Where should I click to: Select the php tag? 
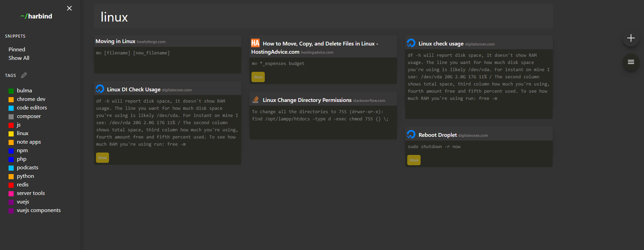tap(22, 159)
